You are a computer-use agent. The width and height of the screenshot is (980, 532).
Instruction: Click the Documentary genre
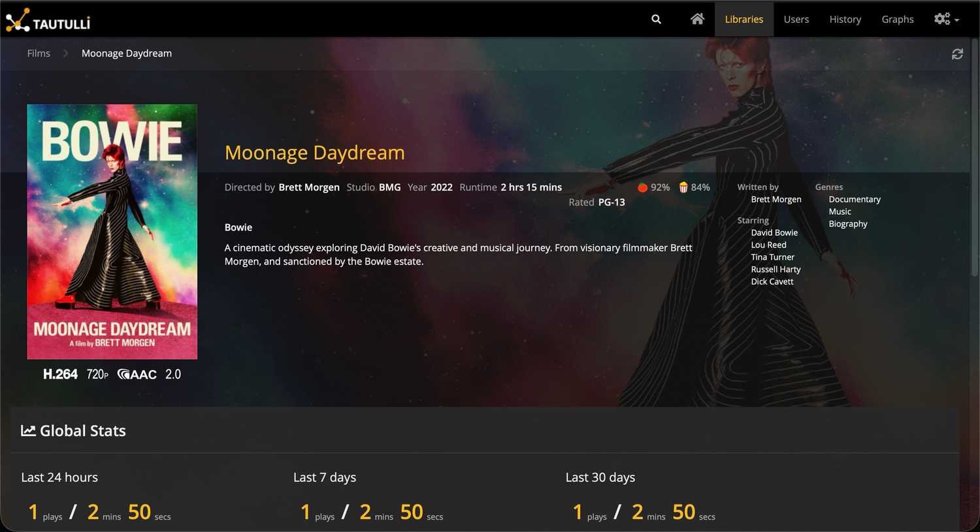pos(855,199)
